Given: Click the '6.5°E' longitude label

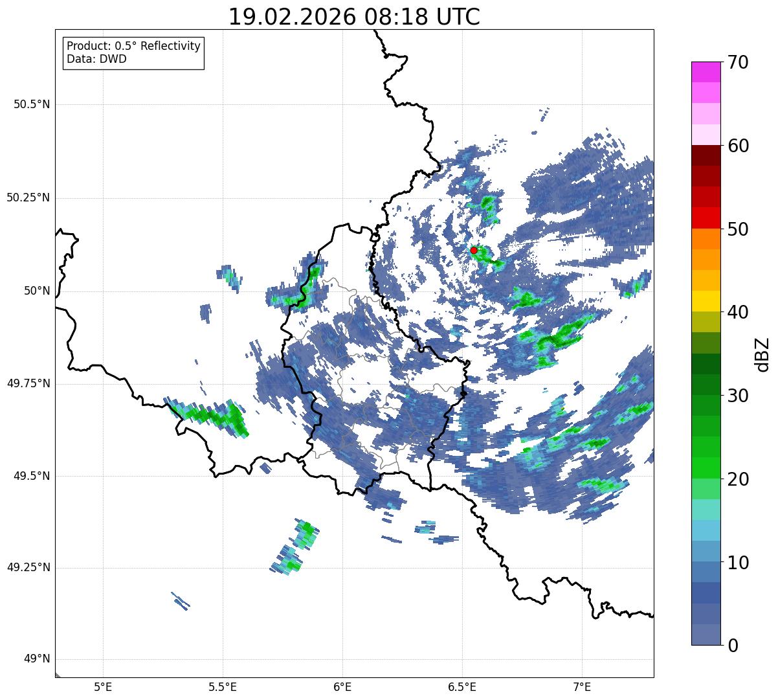Looking at the screenshot, I should [x=462, y=687].
